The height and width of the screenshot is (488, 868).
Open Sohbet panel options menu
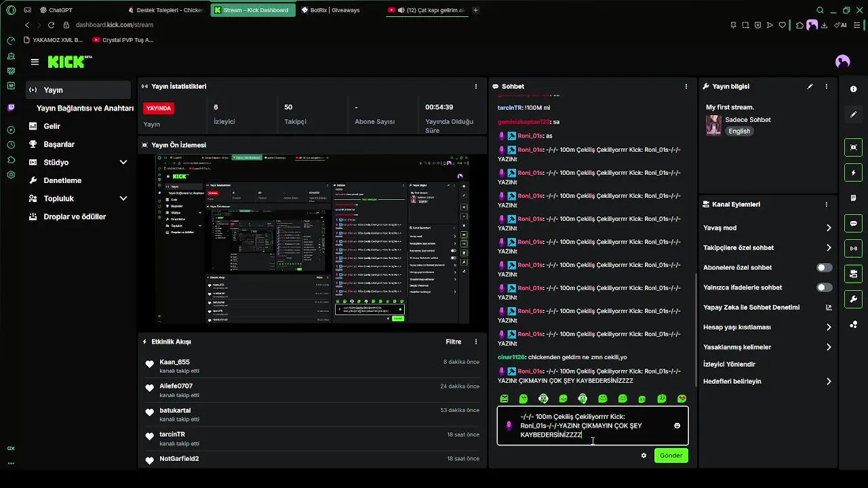point(686,87)
